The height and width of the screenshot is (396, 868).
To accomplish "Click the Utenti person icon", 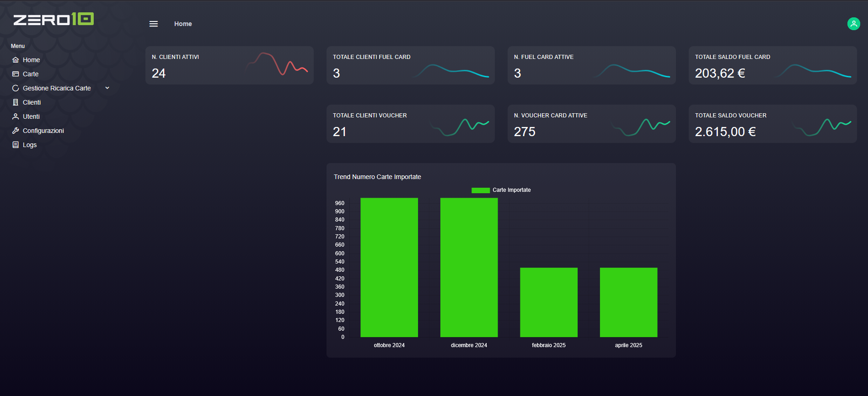I will point(16,116).
